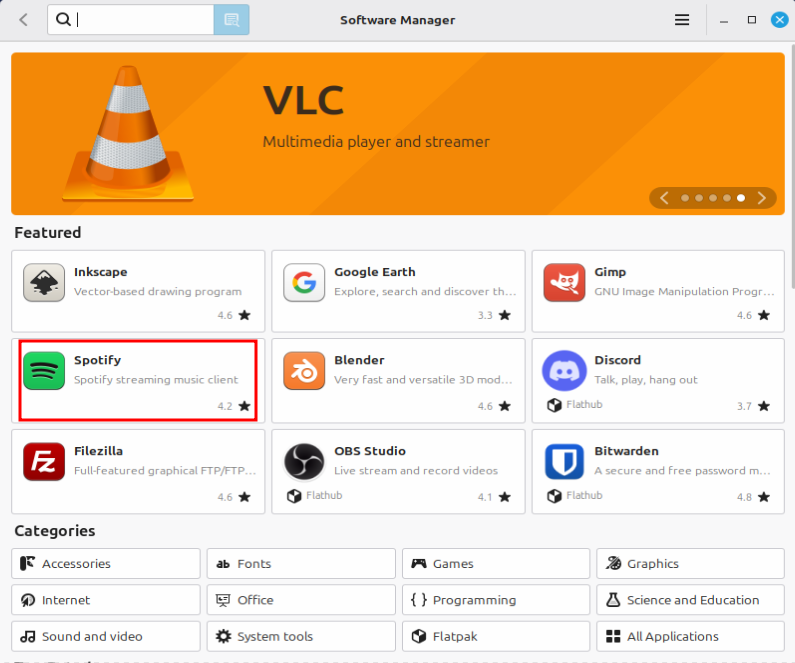This screenshot has width=795, height=663.
Task: Focus the search text field
Action: (131, 20)
